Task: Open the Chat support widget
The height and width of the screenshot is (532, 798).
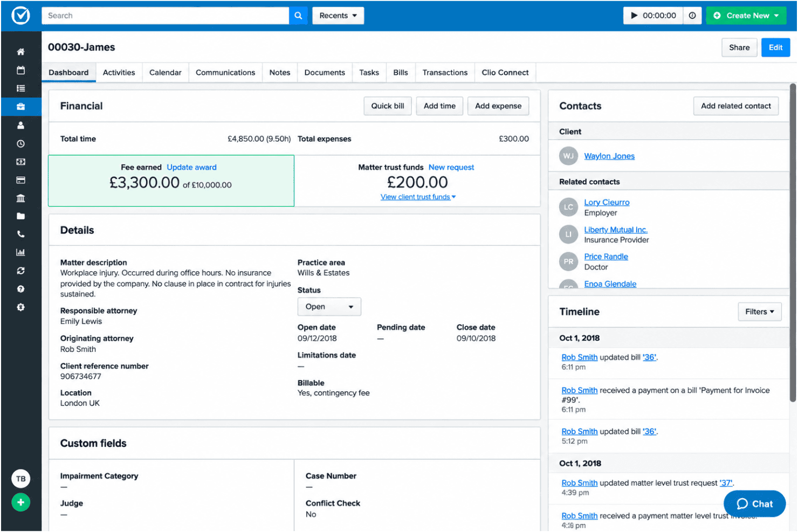Action: [754, 504]
